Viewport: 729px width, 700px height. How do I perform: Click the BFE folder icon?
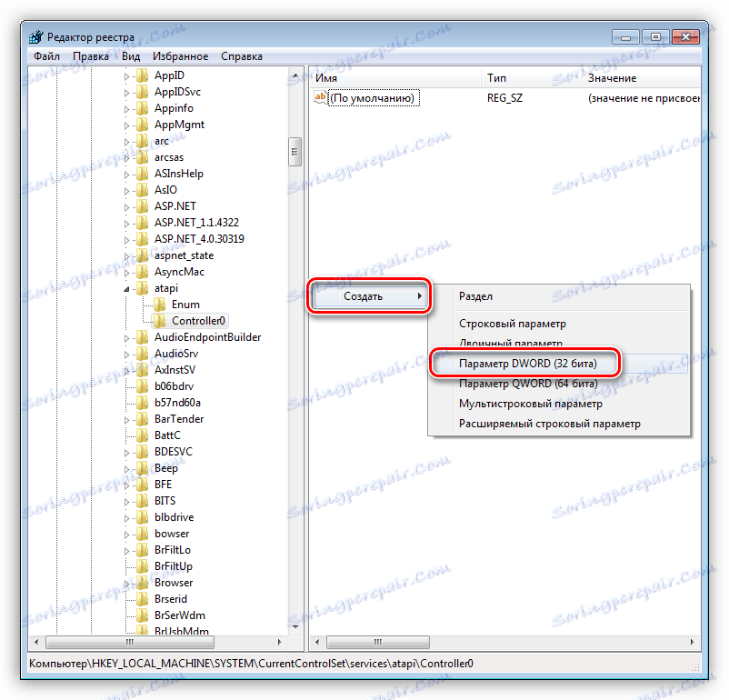click(143, 485)
